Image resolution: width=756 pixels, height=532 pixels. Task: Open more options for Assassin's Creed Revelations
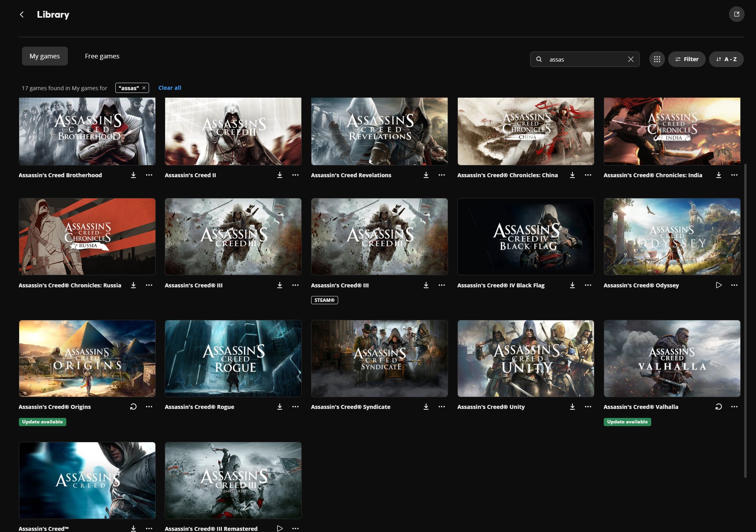tap(442, 175)
